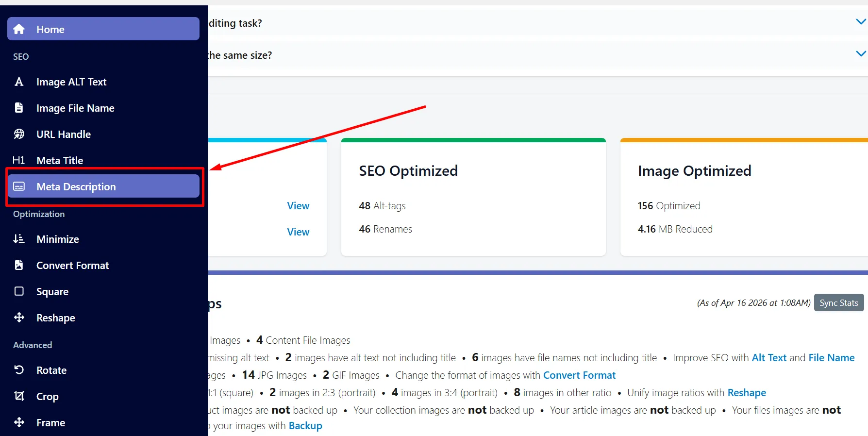Open the Backup link
868x436 pixels.
[x=305, y=426]
